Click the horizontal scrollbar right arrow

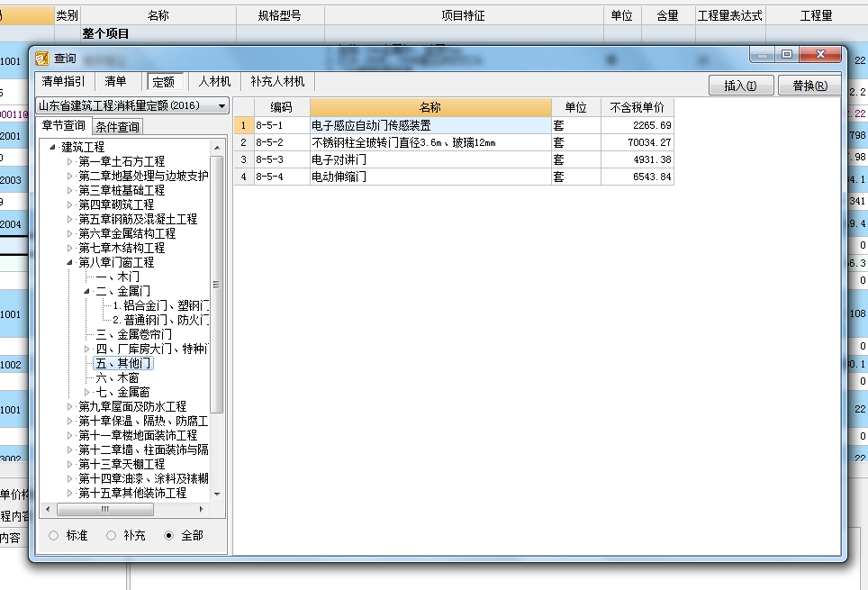click(x=201, y=509)
